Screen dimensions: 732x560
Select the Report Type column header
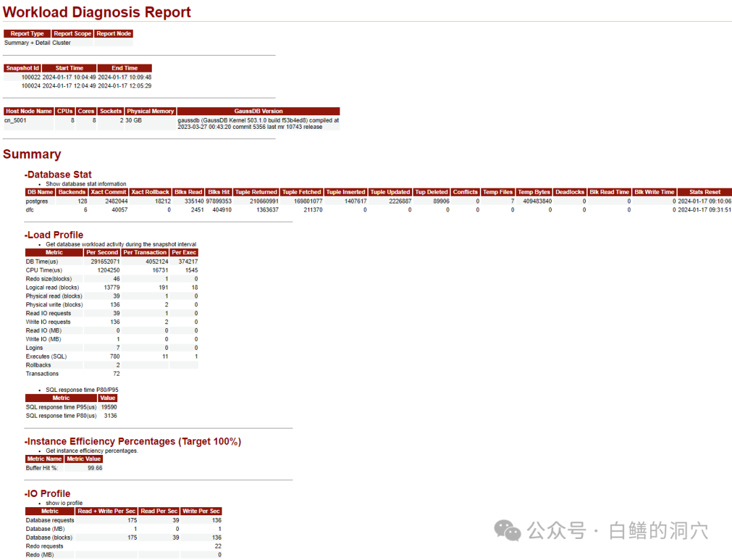pos(27,34)
